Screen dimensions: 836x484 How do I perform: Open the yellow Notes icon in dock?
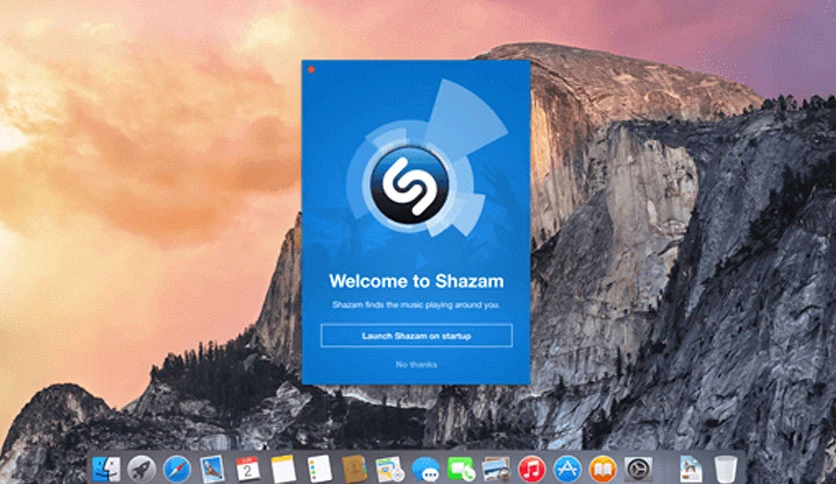pyautogui.click(x=283, y=469)
